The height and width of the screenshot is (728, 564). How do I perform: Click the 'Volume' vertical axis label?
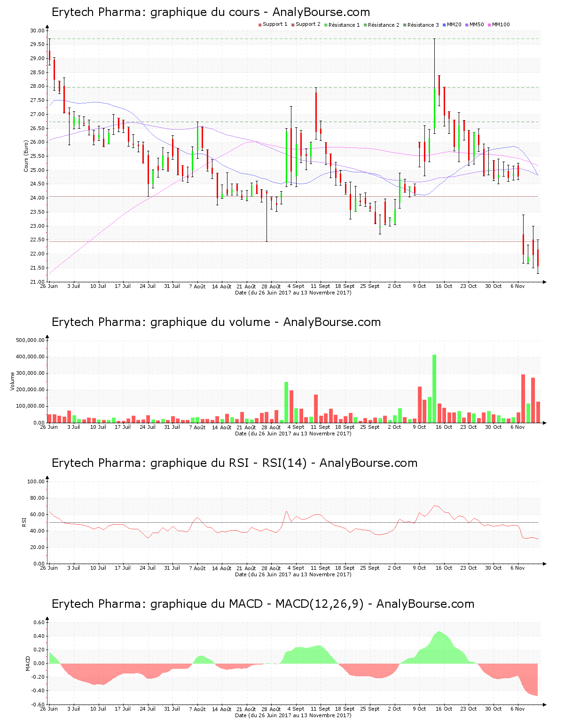(13, 381)
